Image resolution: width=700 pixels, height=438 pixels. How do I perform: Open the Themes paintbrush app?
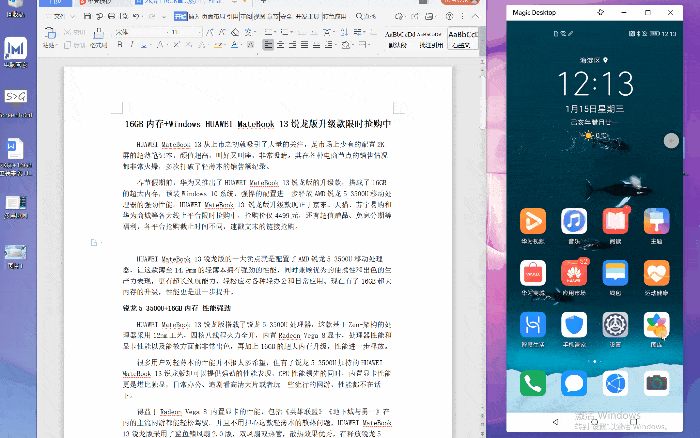[x=657, y=223]
